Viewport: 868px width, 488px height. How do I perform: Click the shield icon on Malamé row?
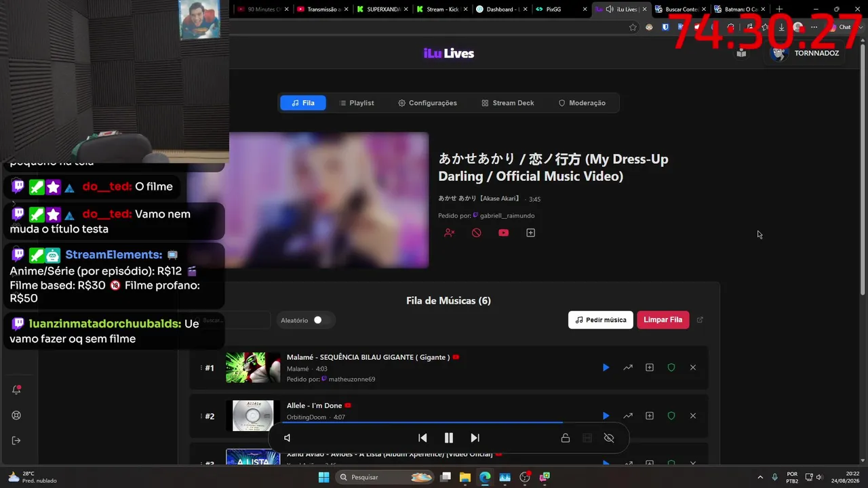(x=671, y=367)
